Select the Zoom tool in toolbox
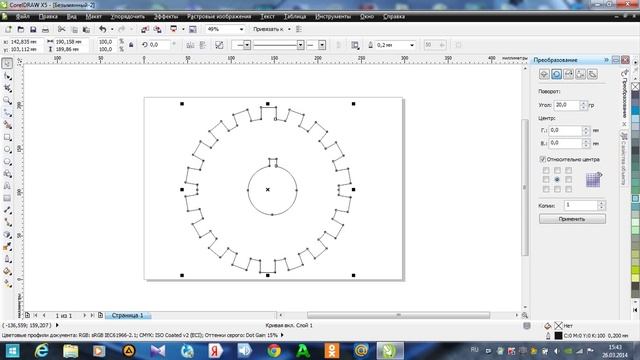The width and height of the screenshot is (640, 360). [7, 100]
